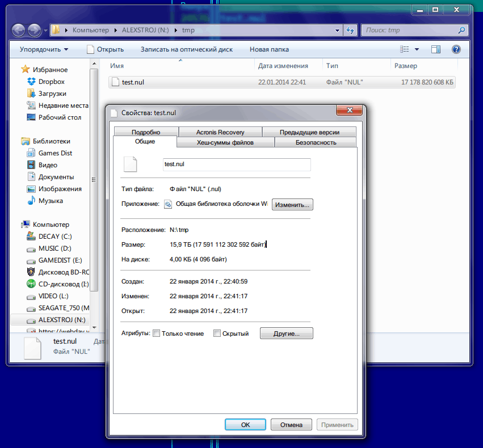Click the Изменить... button
Viewport: 483px width, 448px height.
tap(292, 205)
